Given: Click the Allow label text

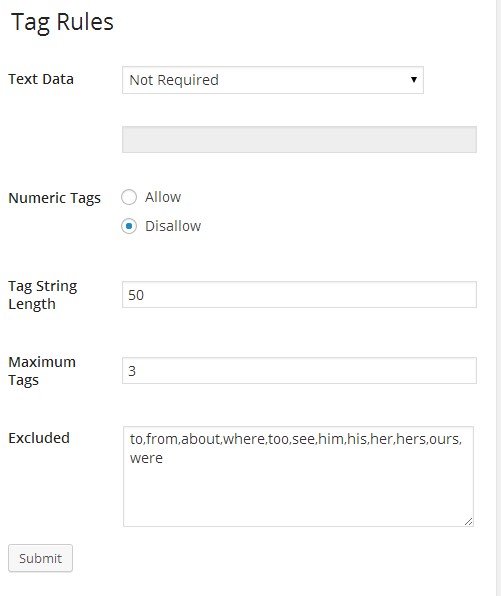Looking at the screenshot, I should [x=163, y=197].
